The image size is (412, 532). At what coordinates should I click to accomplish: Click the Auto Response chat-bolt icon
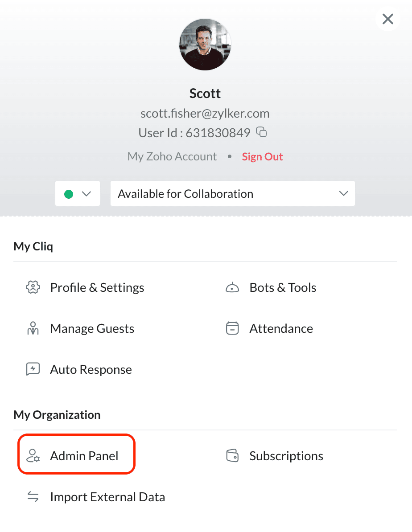pyautogui.click(x=33, y=369)
